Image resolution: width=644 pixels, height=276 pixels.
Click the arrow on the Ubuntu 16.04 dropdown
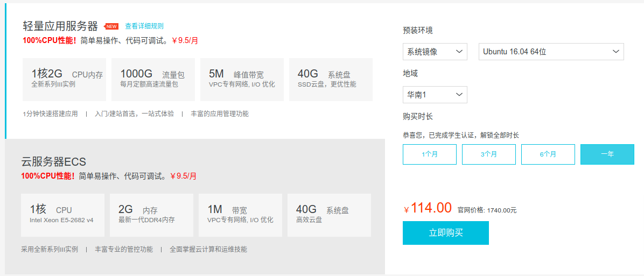pos(615,52)
